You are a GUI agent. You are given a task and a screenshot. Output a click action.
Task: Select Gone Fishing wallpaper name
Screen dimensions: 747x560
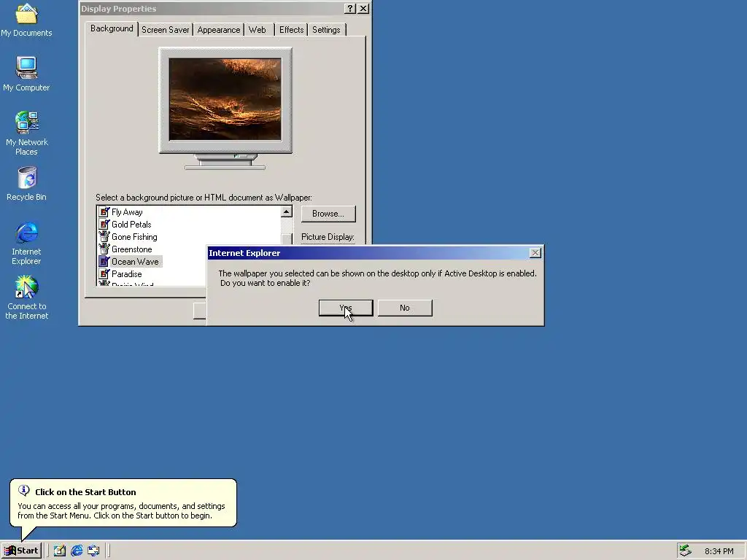pos(134,237)
